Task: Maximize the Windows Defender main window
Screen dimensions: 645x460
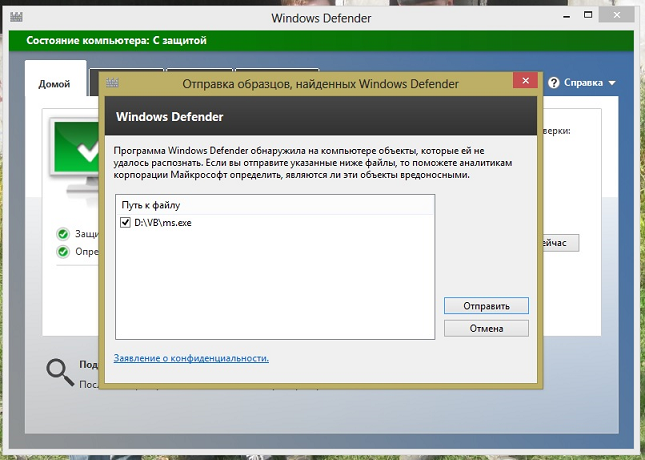Action: coord(588,15)
